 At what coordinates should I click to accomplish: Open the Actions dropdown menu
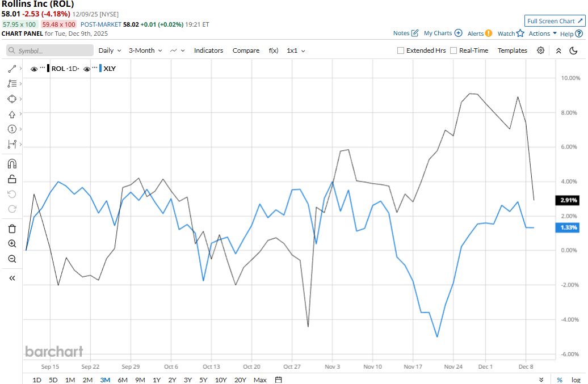click(x=543, y=33)
